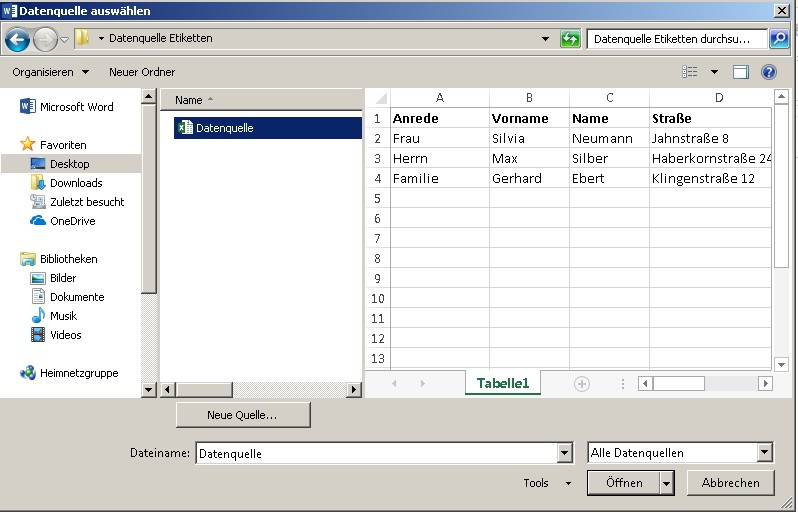
Task: Click the back navigation arrow button
Action: pyautogui.click(x=17, y=39)
